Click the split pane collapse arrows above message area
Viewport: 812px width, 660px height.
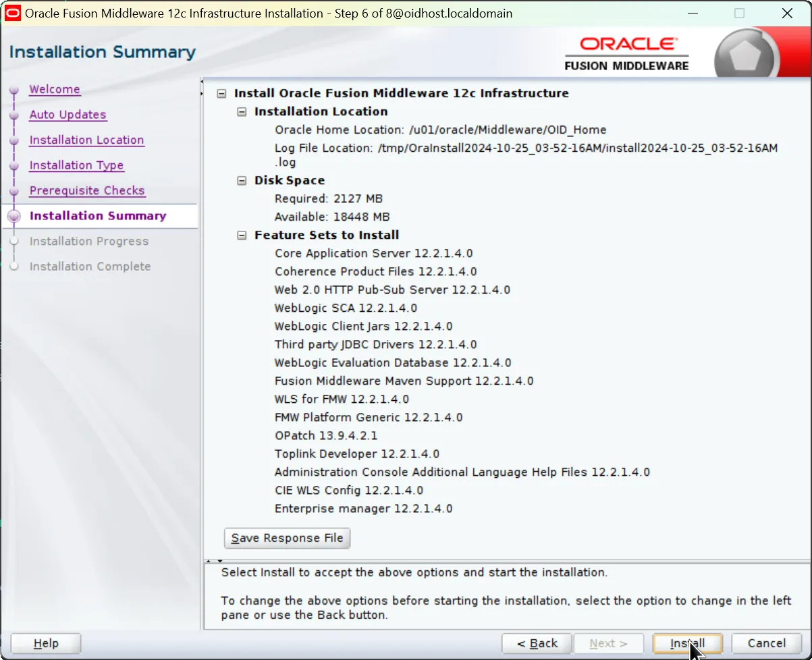pos(214,561)
